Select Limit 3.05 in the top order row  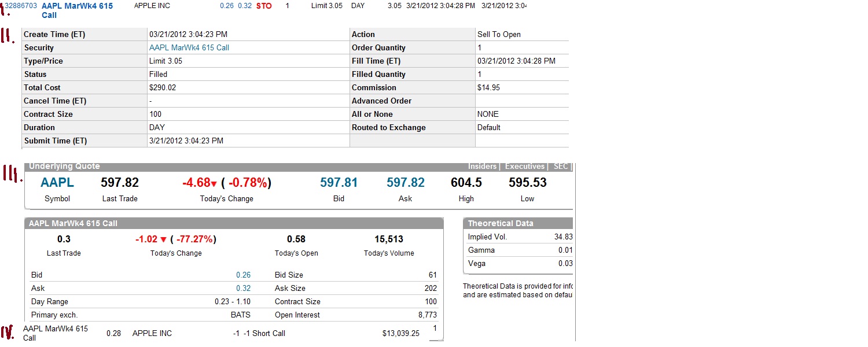pos(326,6)
